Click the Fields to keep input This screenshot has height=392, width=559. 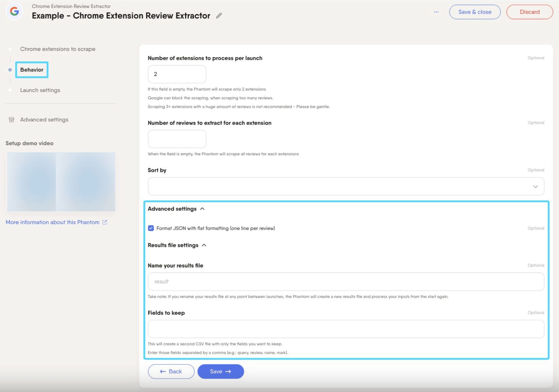point(346,329)
